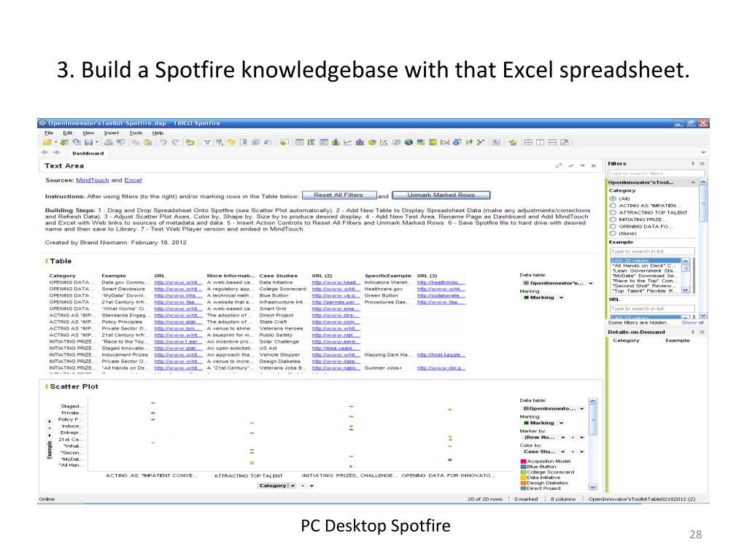Image resolution: width=747 pixels, height=560 pixels.
Task: Click the Unmark Marked Rows button
Action: pyautogui.click(x=441, y=195)
